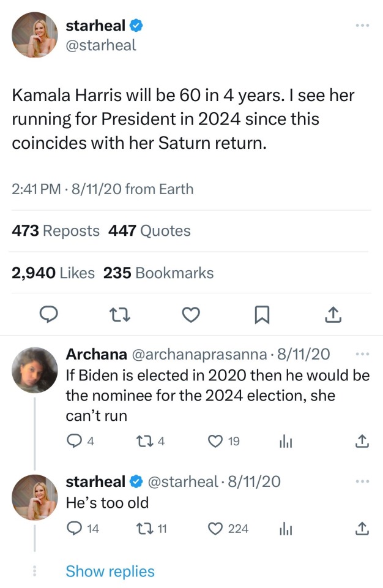
Task: Reply to the "He's too old" tweet
Action: coord(74,528)
